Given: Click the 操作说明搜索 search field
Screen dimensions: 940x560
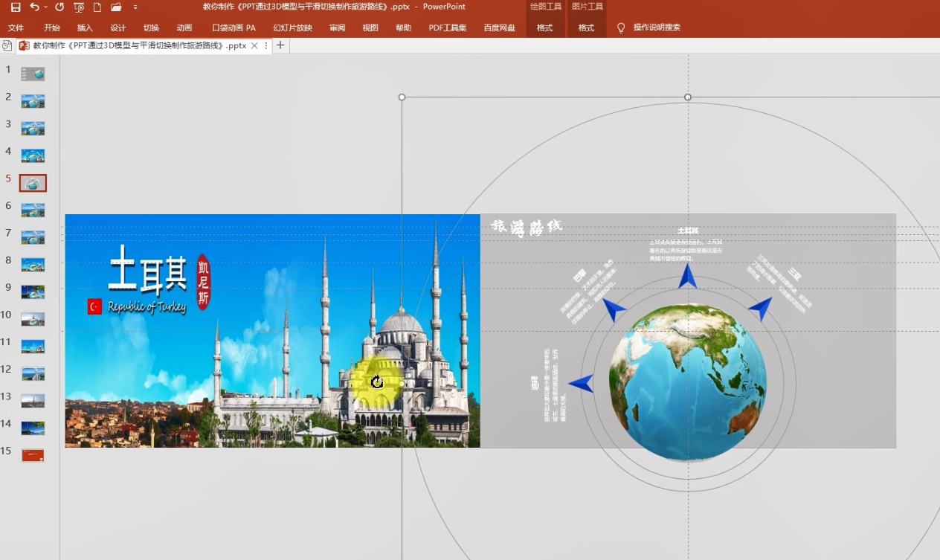Looking at the screenshot, I should coord(657,28).
